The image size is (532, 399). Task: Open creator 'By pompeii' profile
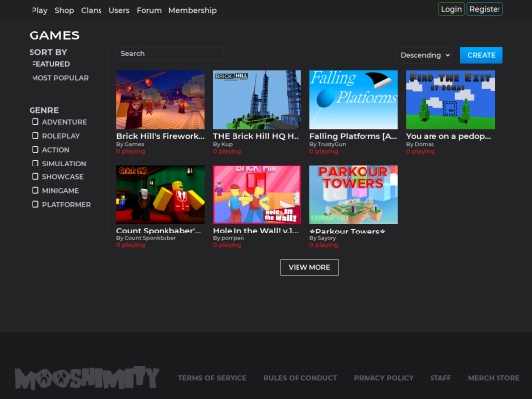[x=229, y=238]
